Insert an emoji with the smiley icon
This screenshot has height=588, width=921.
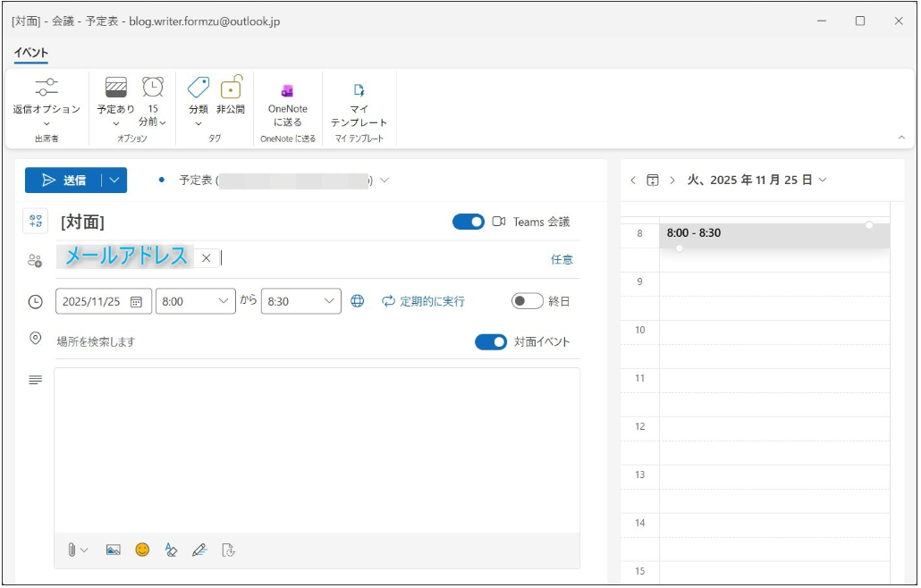click(x=142, y=550)
